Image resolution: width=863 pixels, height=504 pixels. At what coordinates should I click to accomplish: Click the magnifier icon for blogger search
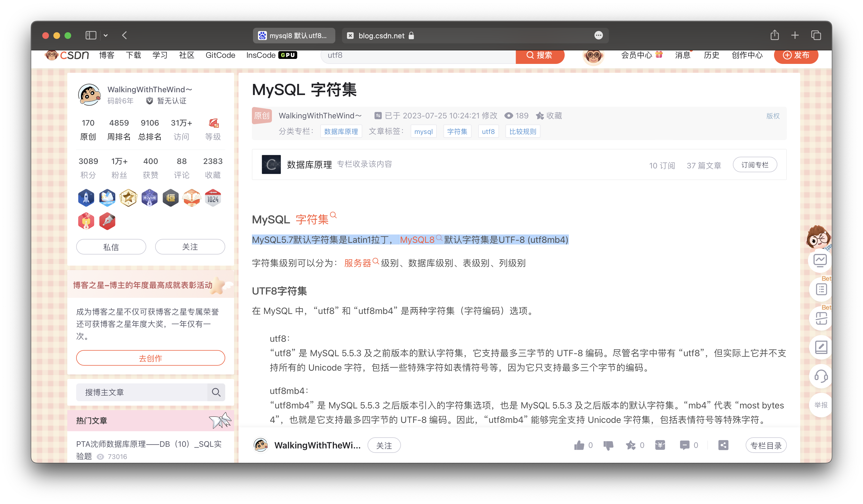(x=216, y=392)
